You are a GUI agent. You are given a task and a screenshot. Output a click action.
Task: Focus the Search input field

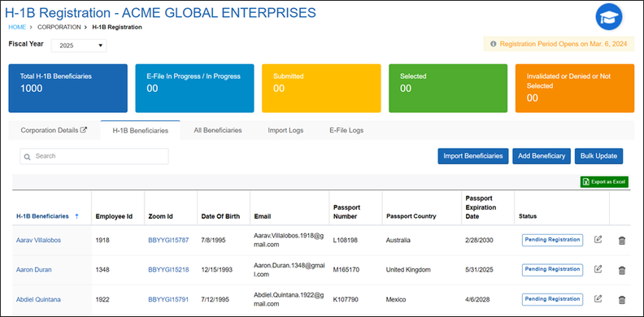point(94,156)
